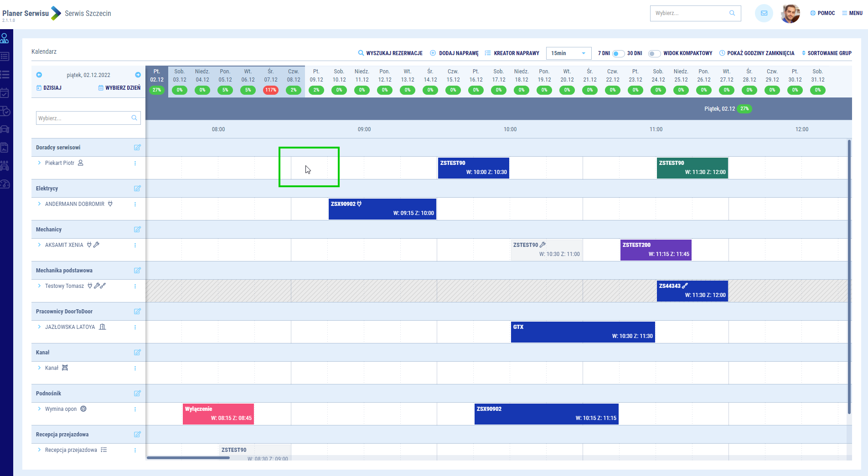868x476 pixels.
Task: Open the purple ZSTEST200 reservation block
Action: pyautogui.click(x=656, y=250)
